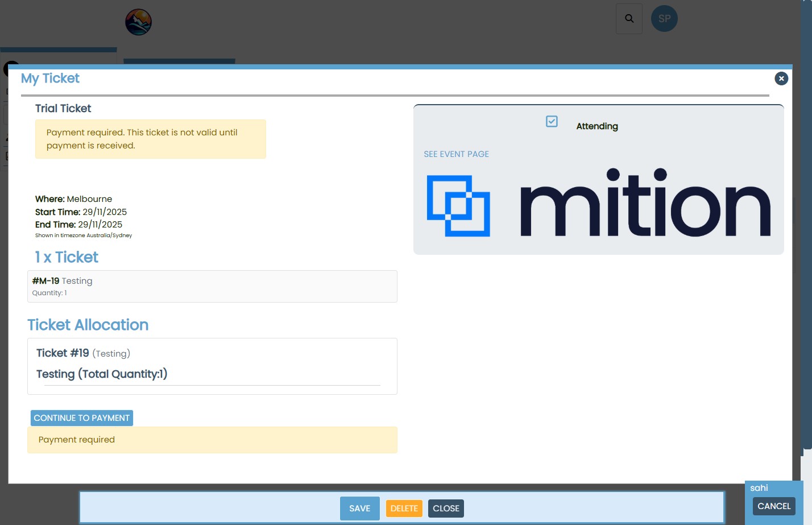Open the SP user avatar menu

664,19
